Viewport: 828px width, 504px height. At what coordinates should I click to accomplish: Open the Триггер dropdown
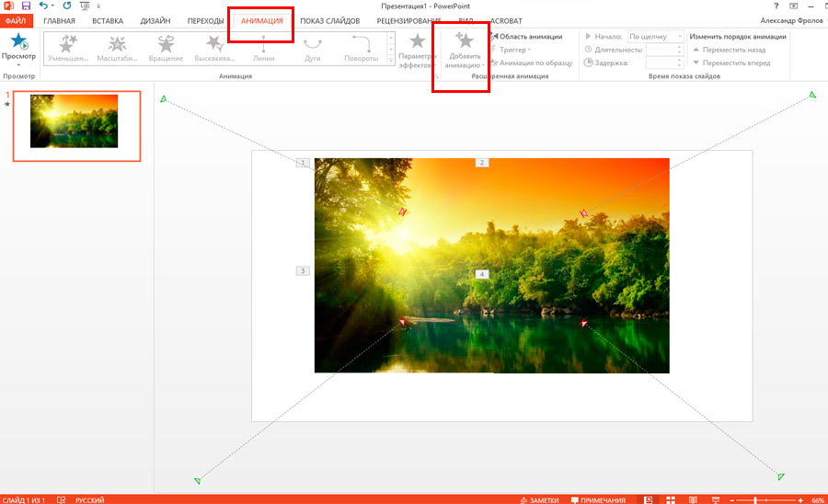click(x=511, y=50)
